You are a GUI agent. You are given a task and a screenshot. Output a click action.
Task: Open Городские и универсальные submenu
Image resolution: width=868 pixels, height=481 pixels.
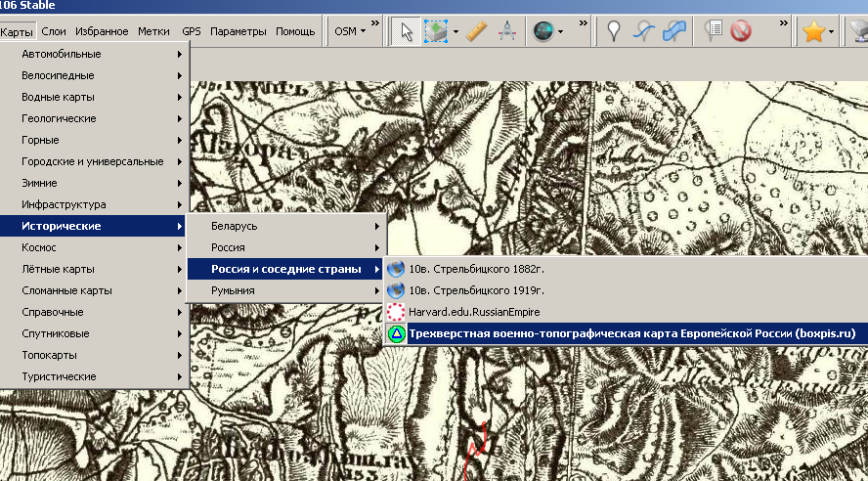[x=94, y=161]
